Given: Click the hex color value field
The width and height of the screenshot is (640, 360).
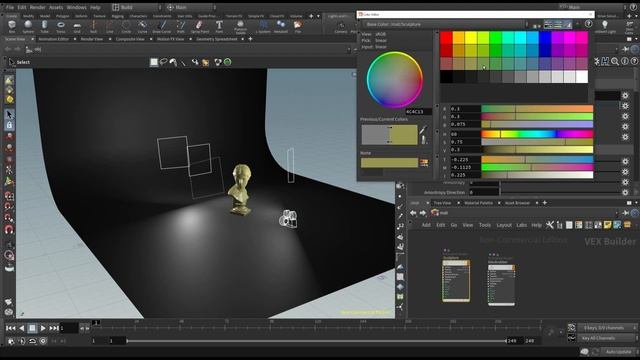Looking at the screenshot, I should 418,111.
